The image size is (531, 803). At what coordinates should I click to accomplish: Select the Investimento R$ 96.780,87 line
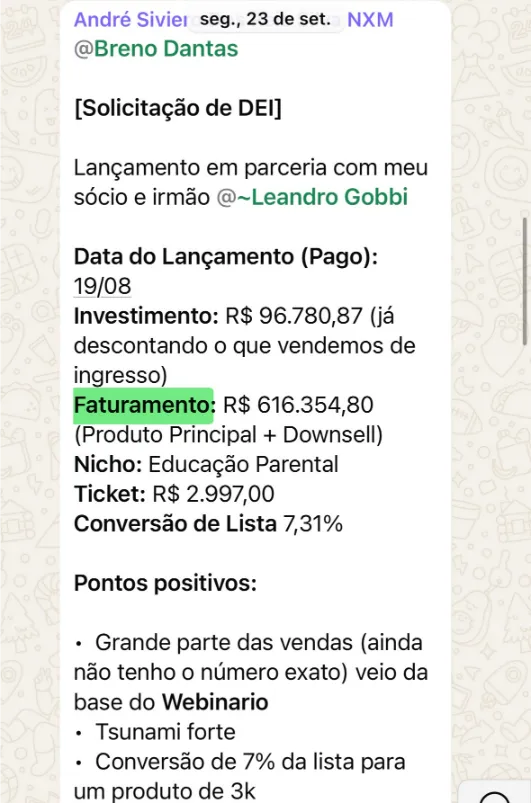click(234, 316)
